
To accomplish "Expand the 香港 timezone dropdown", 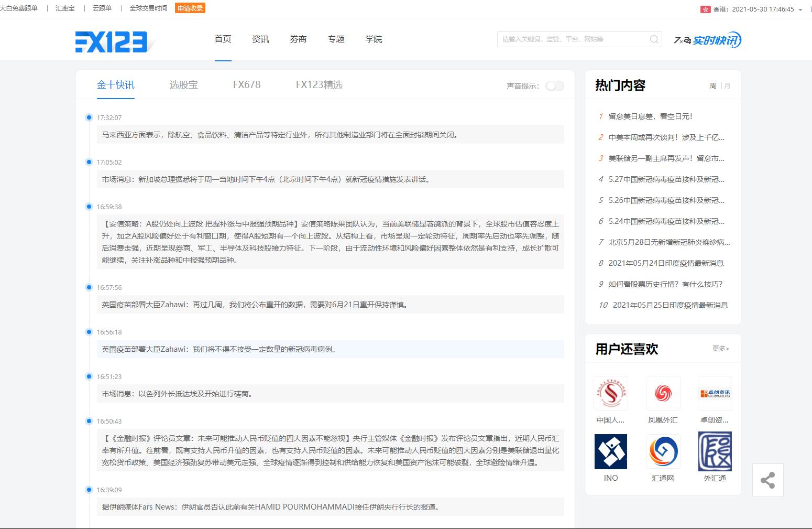I will (x=800, y=10).
